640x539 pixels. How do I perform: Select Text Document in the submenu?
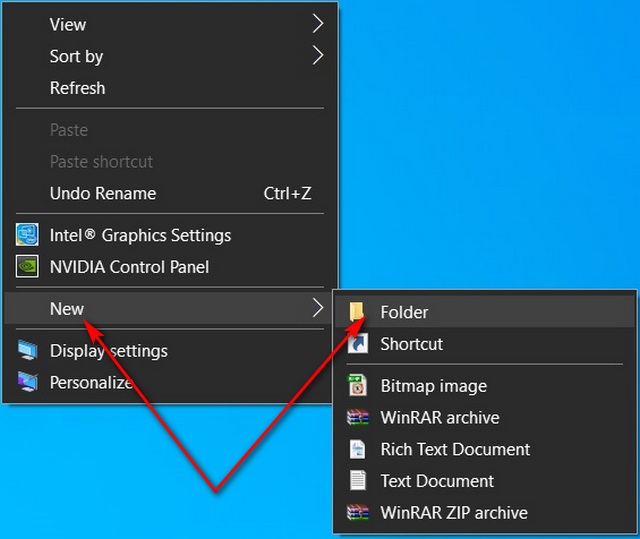coord(485,481)
